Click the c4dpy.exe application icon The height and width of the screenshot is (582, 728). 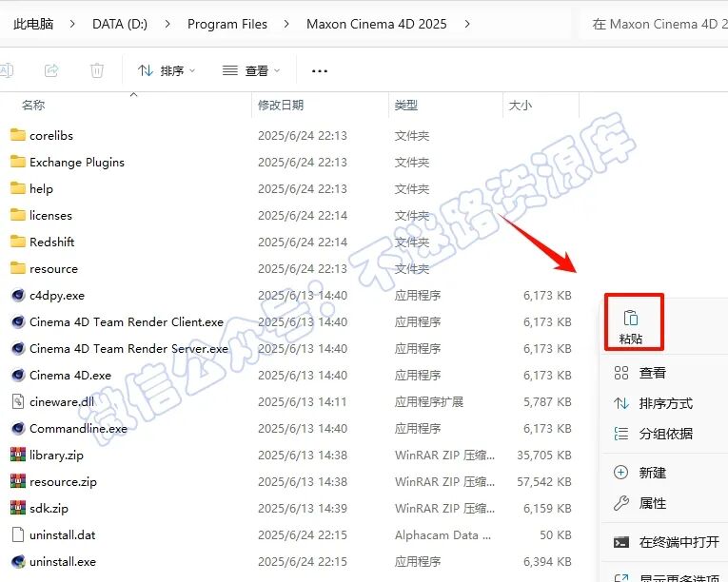pyautogui.click(x=18, y=295)
